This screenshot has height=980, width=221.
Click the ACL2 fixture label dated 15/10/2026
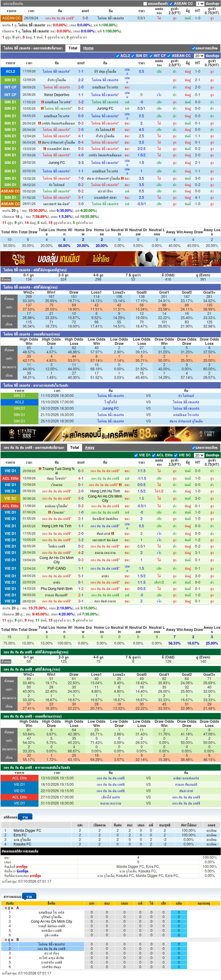point(19,402)
